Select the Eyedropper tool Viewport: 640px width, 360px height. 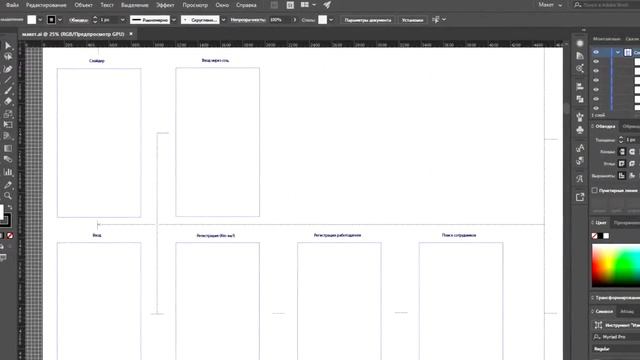(x=8, y=184)
